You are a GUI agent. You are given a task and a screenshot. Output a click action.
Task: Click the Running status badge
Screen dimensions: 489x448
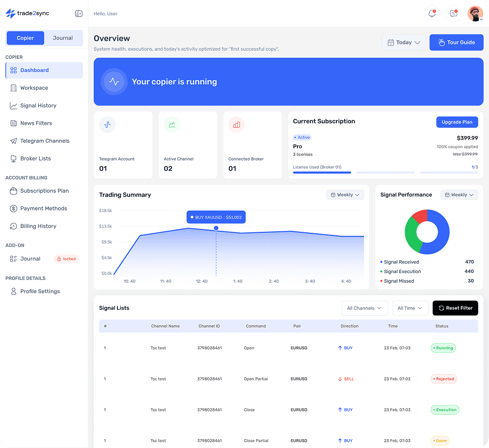coord(443,348)
